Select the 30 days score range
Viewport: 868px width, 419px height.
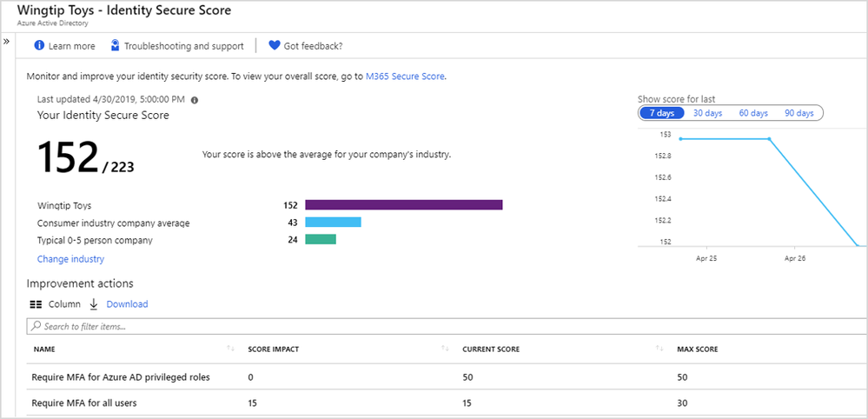coord(707,113)
